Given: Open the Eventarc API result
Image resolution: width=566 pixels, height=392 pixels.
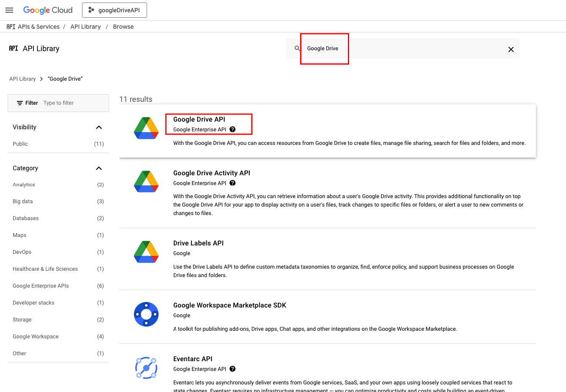Looking at the screenshot, I should pos(193,359).
